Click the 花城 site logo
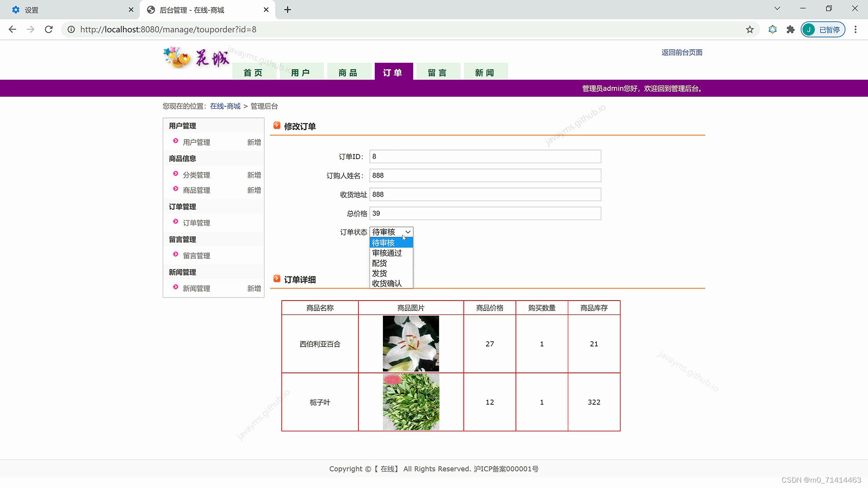The image size is (868, 488). (x=196, y=58)
